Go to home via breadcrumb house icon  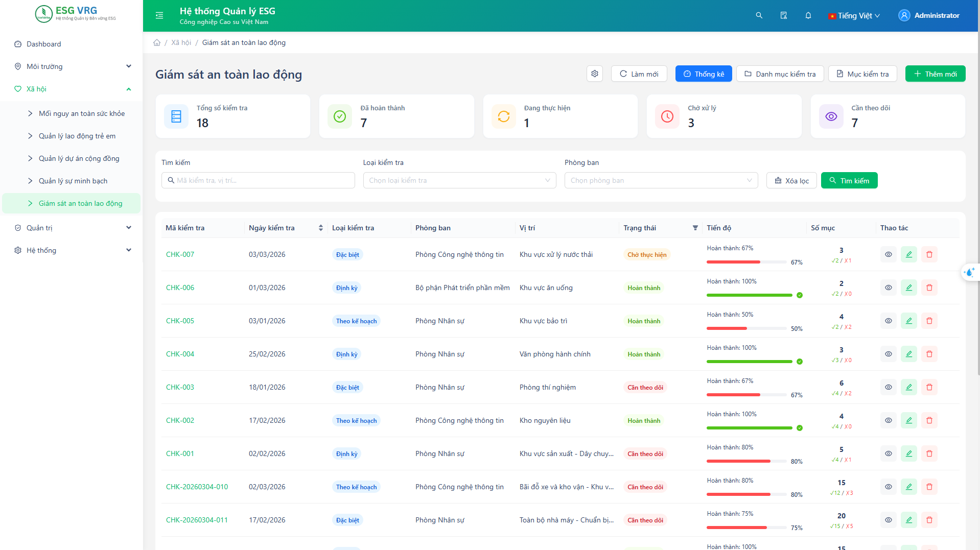(x=157, y=42)
